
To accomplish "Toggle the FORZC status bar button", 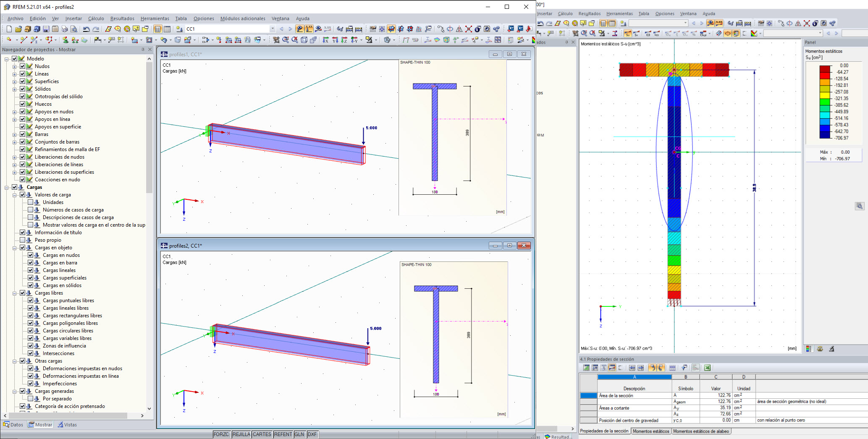I will point(221,434).
